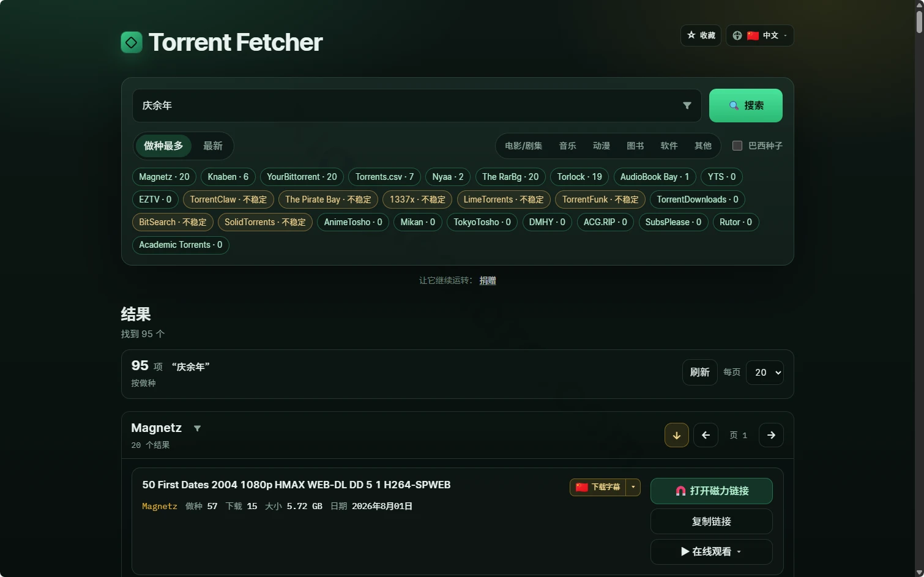Screen dimensions: 924x577
Task: Click the TokyoTosho · 0 chip
Action: [482, 222]
